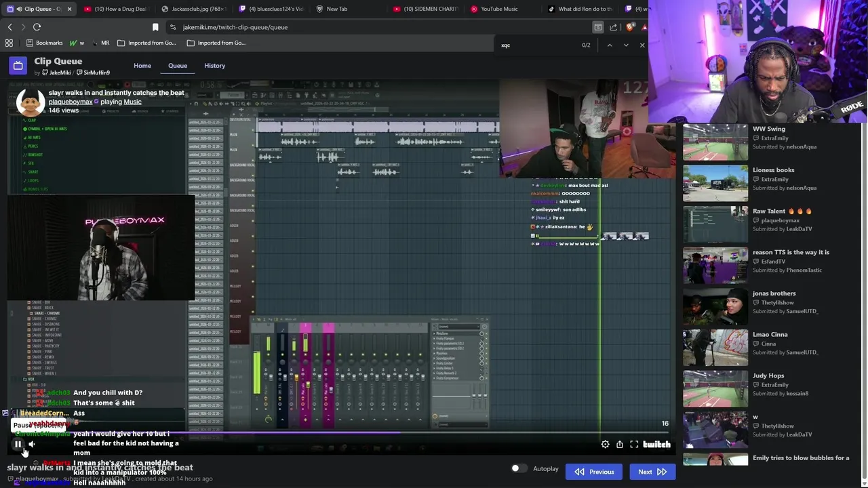Go to next find result arrow
Image resolution: width=868 pixels, height=488 pixels.
(x=626, y=45)
